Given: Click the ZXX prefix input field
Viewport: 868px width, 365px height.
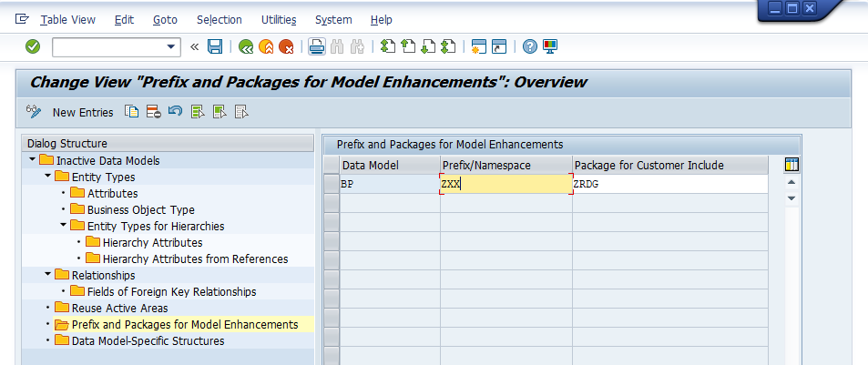Looking at the screenshot, I should pyautogui.click(x=506, y=185).
